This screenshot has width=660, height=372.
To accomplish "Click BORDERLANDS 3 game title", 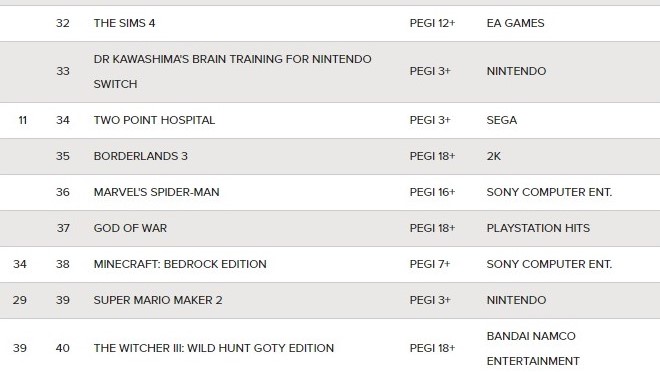I will (141, 156).
